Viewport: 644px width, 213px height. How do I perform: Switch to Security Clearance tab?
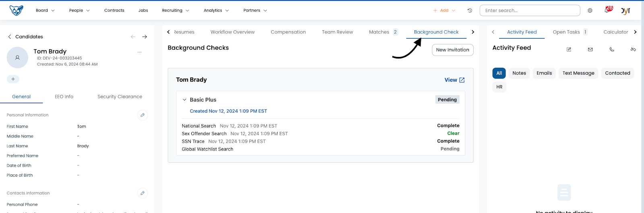point(120,96)
